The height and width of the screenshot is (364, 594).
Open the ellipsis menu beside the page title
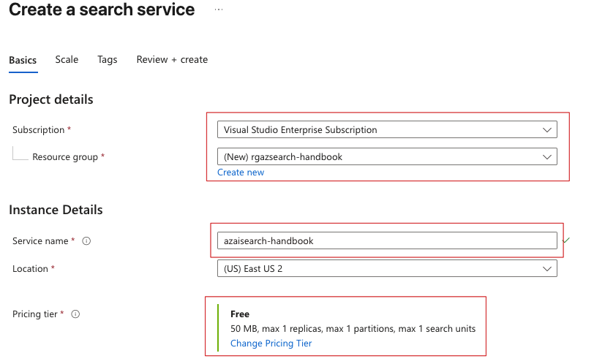[219, 10]
